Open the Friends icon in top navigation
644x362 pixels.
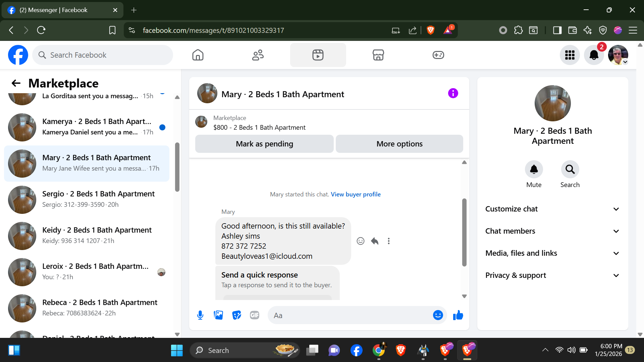coord(258,55)
